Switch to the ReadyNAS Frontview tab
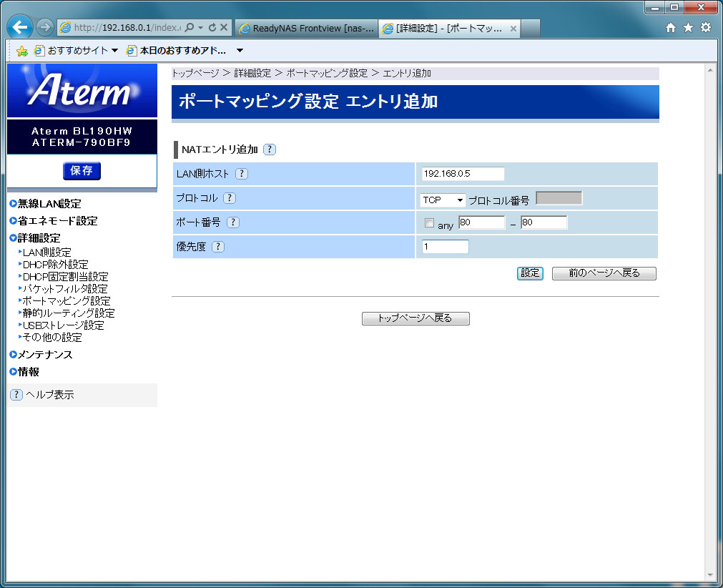The height and width of the screenshot is (588, 723). pyautogui.click(x=305, y=29)
